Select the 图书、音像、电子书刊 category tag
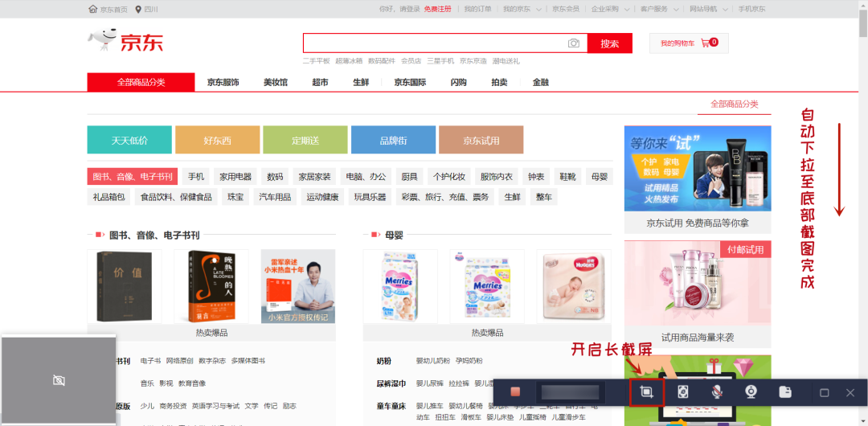 coord(133,177)
